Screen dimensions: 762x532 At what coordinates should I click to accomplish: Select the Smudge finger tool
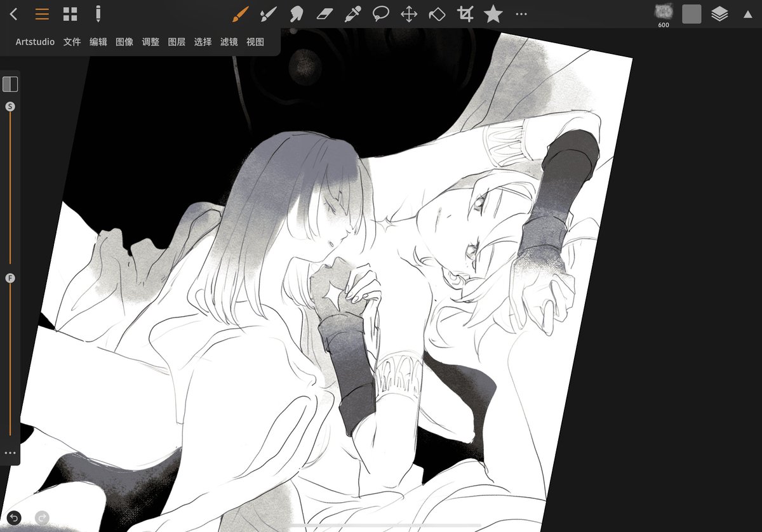point(296,14)
